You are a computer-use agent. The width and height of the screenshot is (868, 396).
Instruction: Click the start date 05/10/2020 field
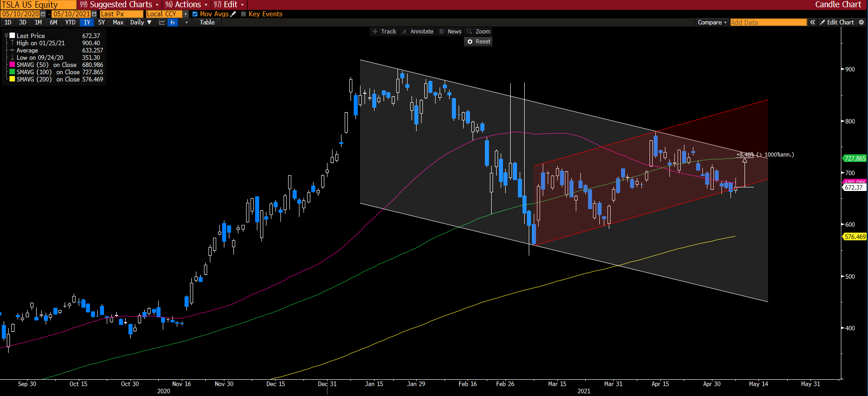[x=20, y=14]
